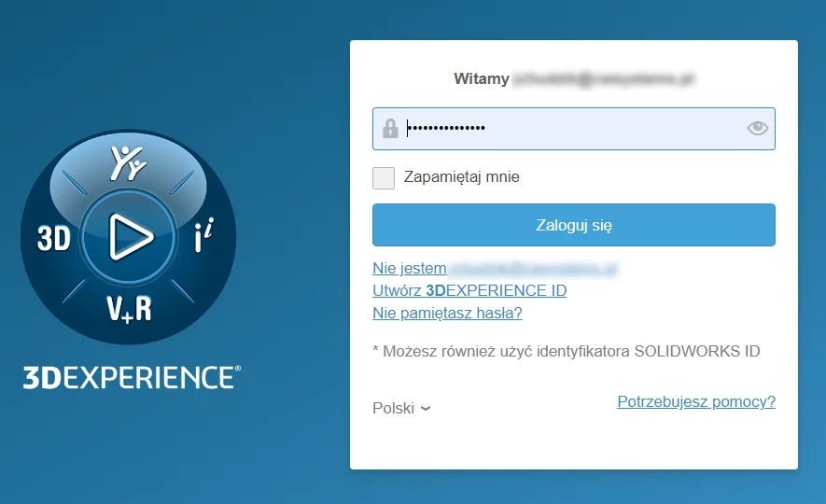
Task: Focus the password input field
Action: pyautogui.click(x=574, y=129)
